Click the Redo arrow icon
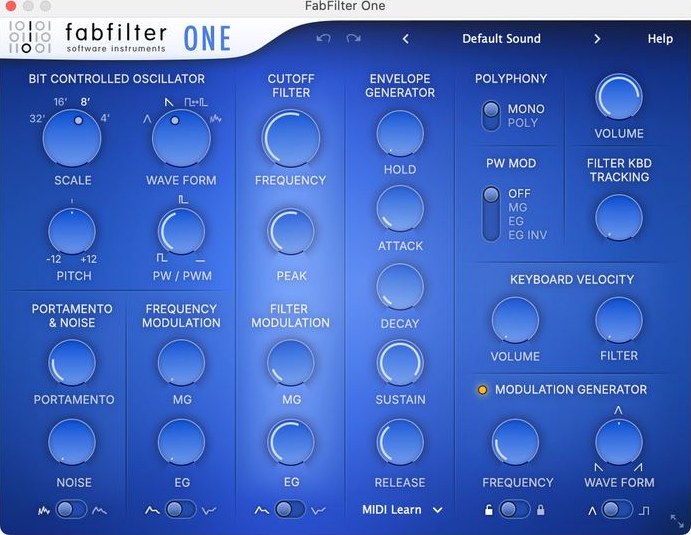 pos(353,39)
